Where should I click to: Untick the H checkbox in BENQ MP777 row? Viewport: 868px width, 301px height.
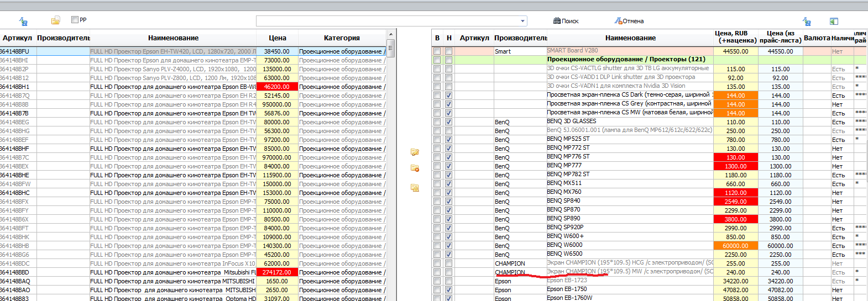[448, 166]
